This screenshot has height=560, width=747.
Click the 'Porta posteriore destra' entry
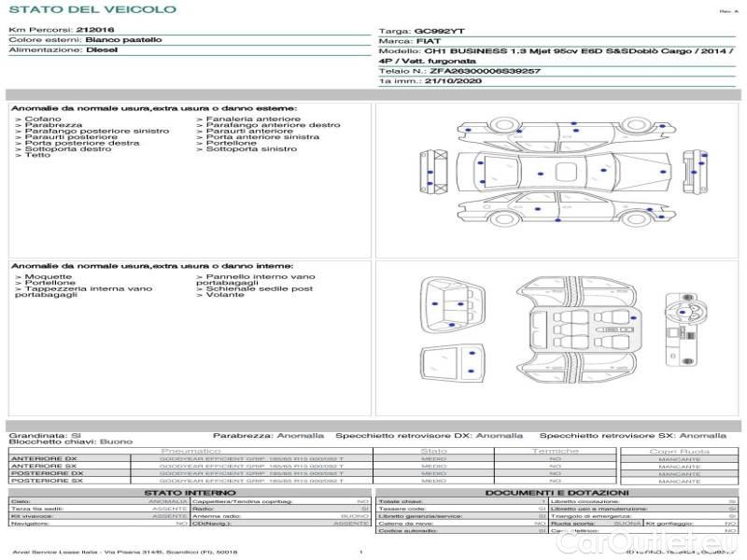(78, 143)
